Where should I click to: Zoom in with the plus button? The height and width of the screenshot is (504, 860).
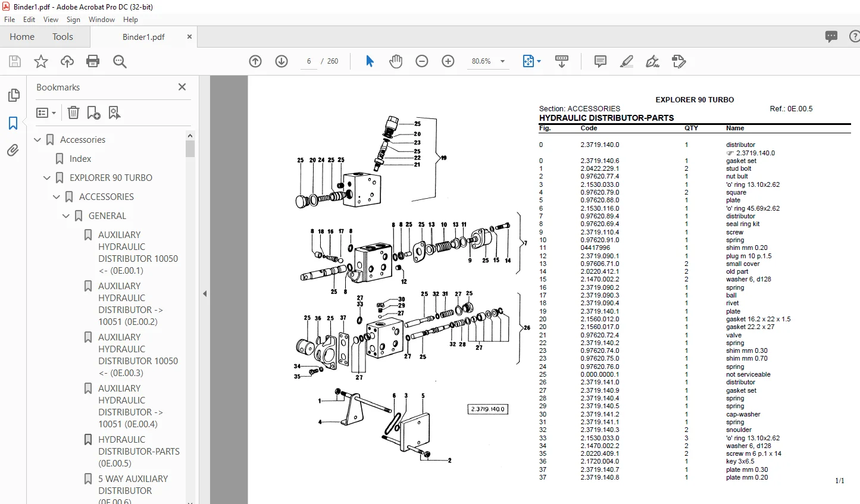click(x=448, y=61)
